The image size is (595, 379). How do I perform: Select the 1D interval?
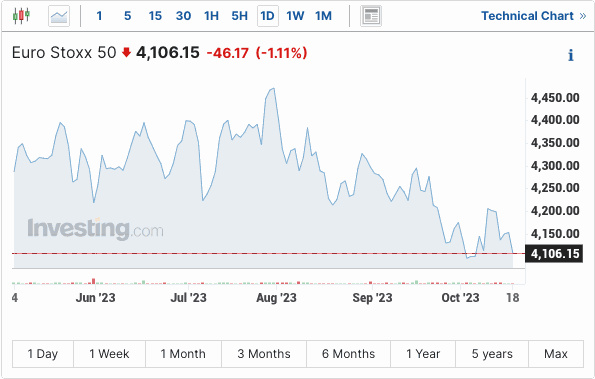click(268, 16)
